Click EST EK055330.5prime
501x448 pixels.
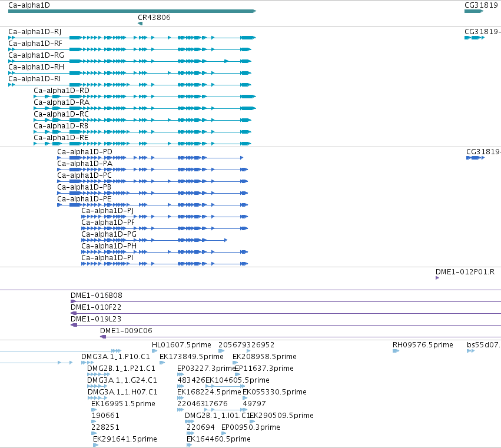coord(245,398)
